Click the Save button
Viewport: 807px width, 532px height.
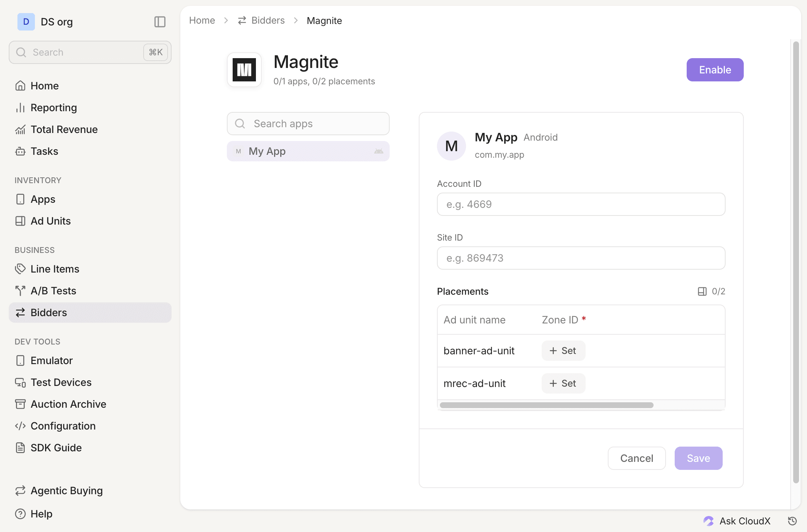click(x=699, y=458)
